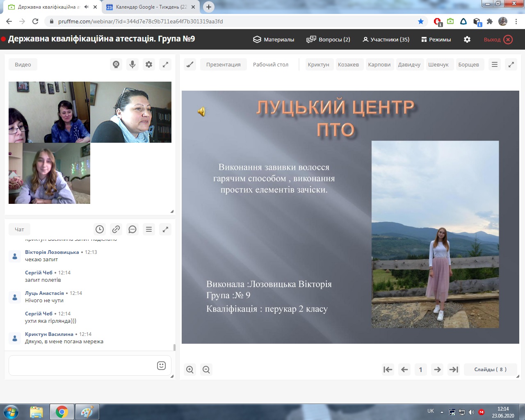Go to the next slide
The width and height of the screenshot is (525, 420).
[437, 370]
